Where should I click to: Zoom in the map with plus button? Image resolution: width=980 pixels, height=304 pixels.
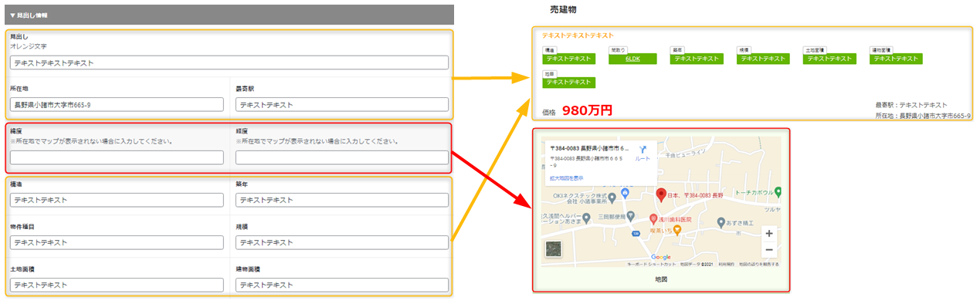(768, 233)
